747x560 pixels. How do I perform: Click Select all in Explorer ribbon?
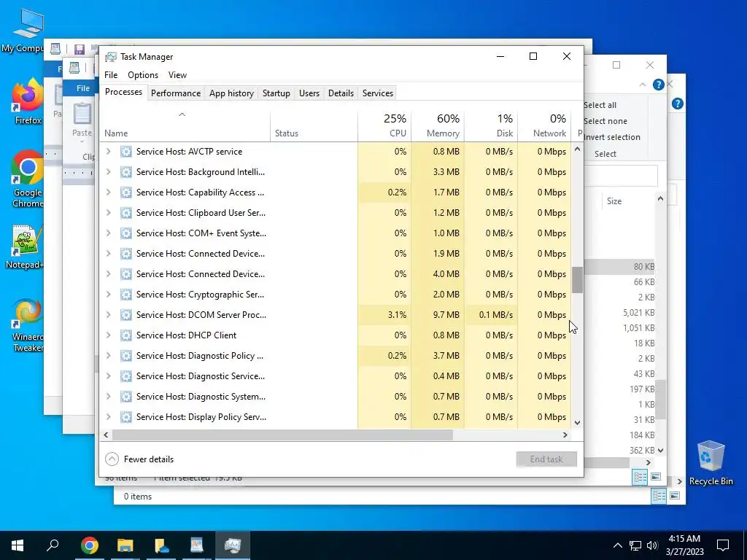pos(600,105)
